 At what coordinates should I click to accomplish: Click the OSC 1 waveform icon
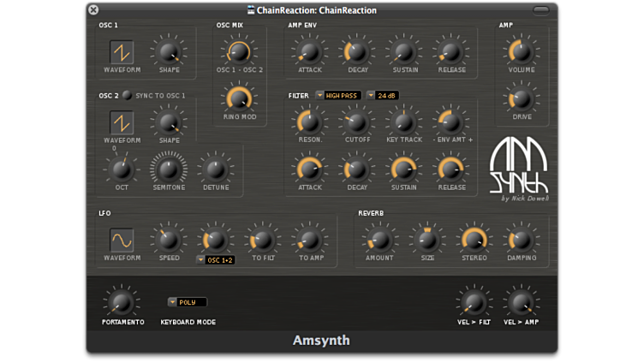point(122,52)
